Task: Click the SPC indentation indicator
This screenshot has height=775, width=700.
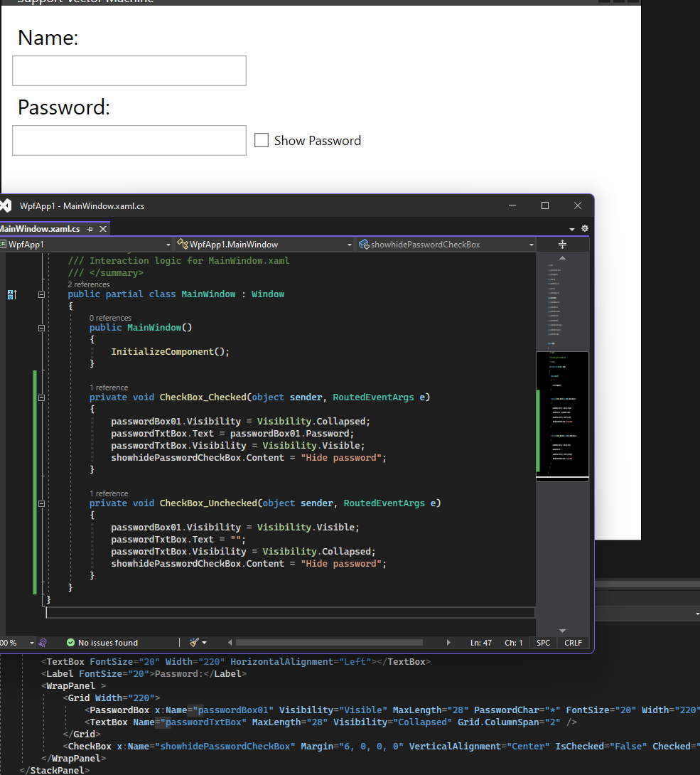Action: click(x=544, y=643)
